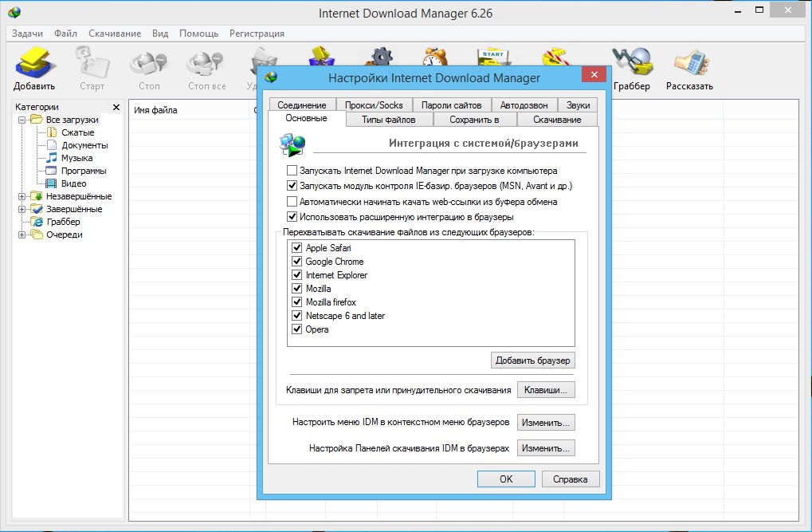
Task: Toggle the IE-based browsers control module checkbox
Action: [292, 186]
